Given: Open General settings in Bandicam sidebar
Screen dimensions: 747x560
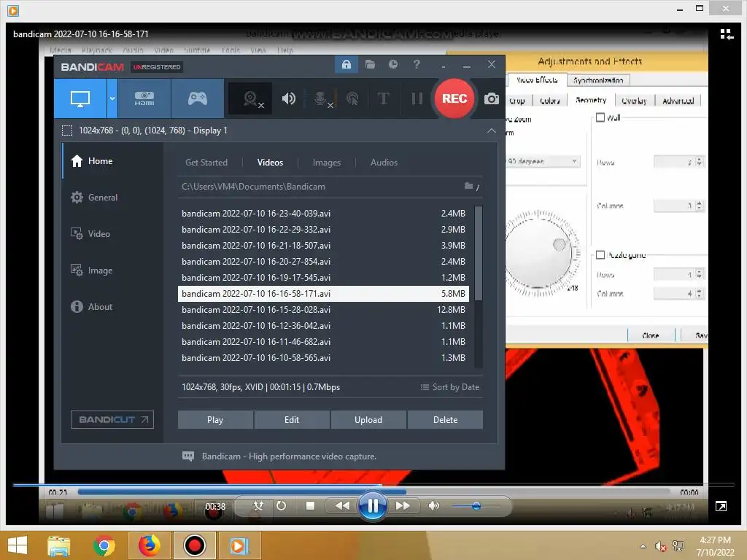Looking at the screenshot, I should [x=112, y=197].
